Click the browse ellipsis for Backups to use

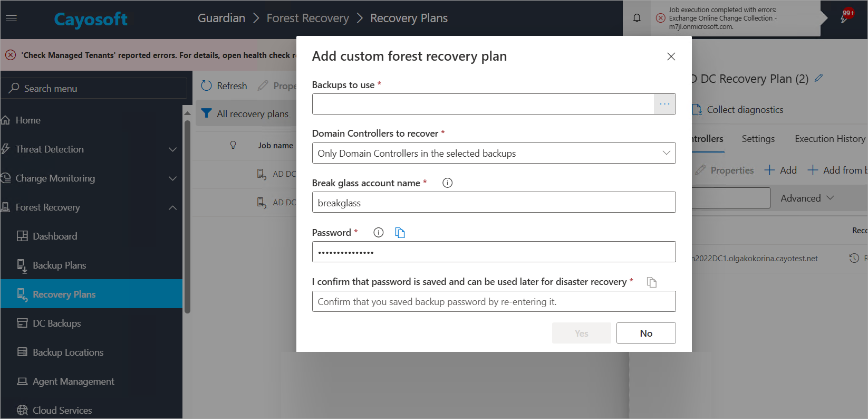(664, 104)
